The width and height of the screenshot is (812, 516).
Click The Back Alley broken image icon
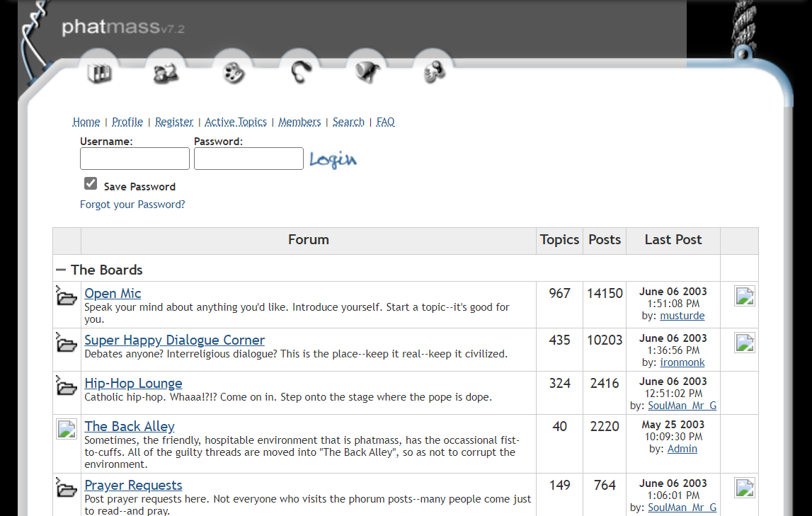[67, 428]
